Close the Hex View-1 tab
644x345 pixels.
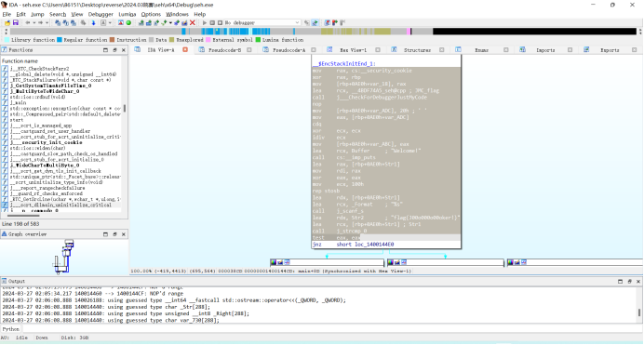378,50
